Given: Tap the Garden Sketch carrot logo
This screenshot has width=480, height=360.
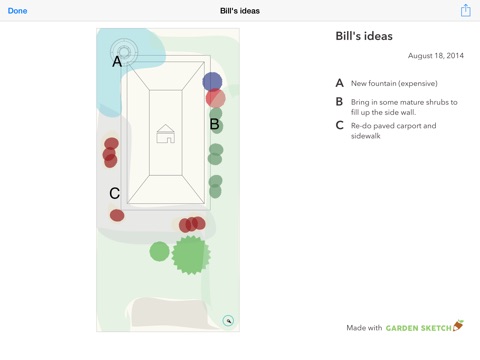Looking at the screenshot, I should [x=458, y=326].
